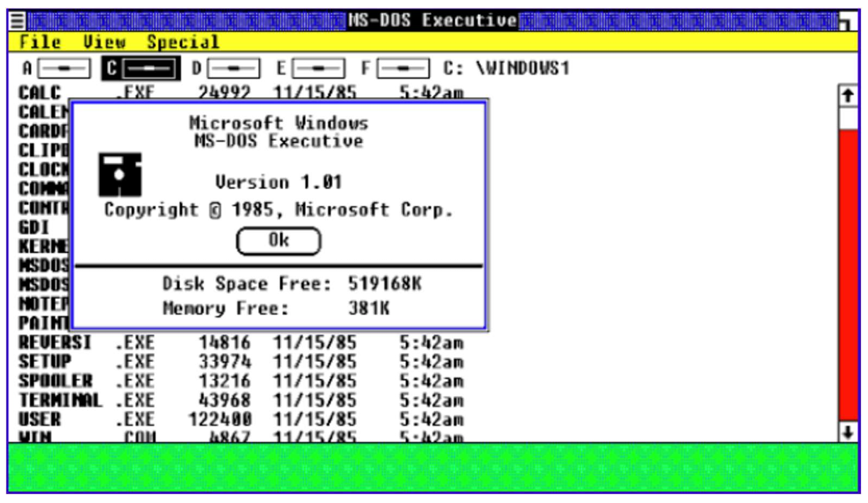Open the Special menu
The width and height of the screenshot is (868, 503).
click(x=184, y=43)
